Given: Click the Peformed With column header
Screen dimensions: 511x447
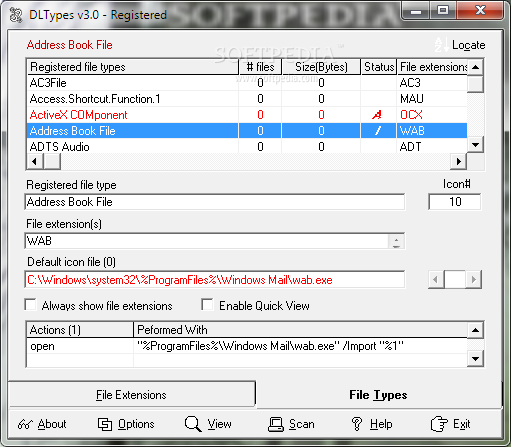Looking at the screenshot, I should tap(300, 330).
